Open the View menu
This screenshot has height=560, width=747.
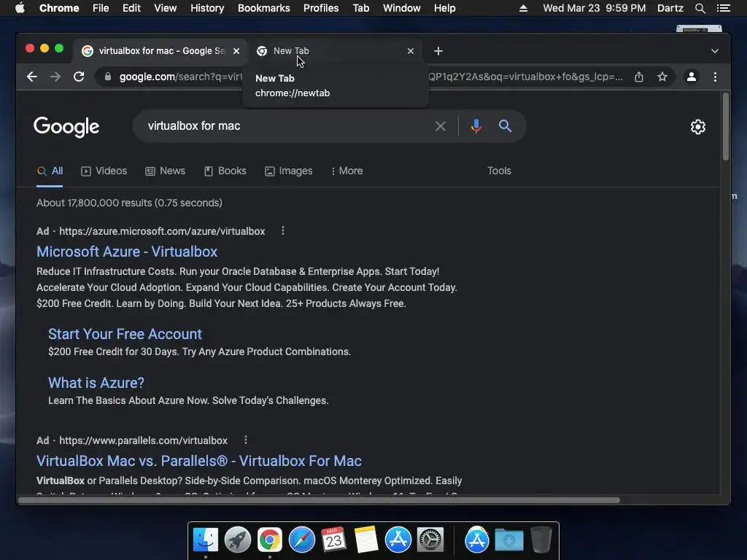pyautogui.click(x=166, y=8)
